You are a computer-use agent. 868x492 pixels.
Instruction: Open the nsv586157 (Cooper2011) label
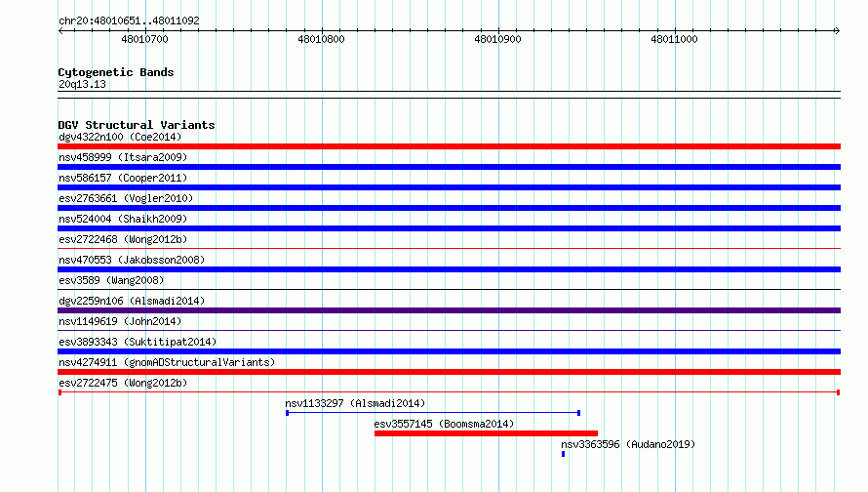[x=123, y=178]
